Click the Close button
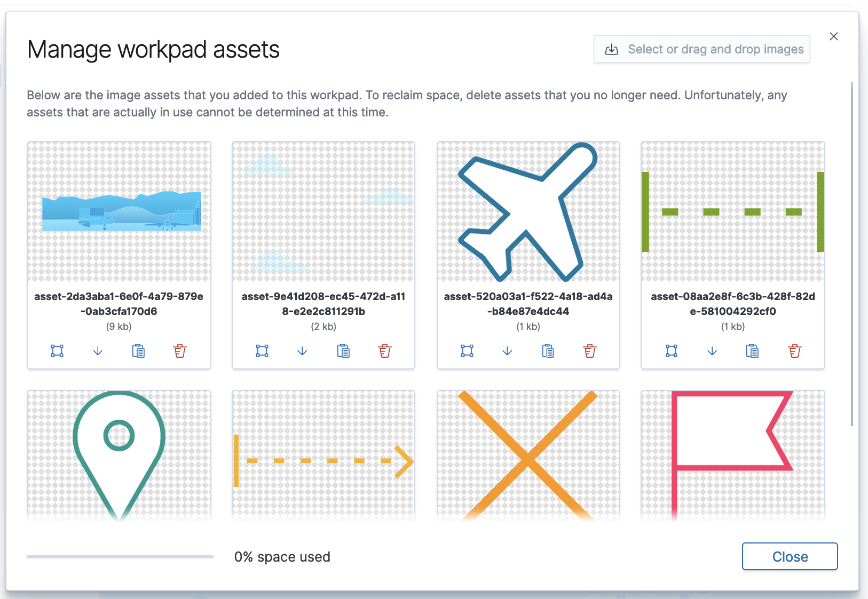Screen dimensions: 868x599 [x=790, y=556]
